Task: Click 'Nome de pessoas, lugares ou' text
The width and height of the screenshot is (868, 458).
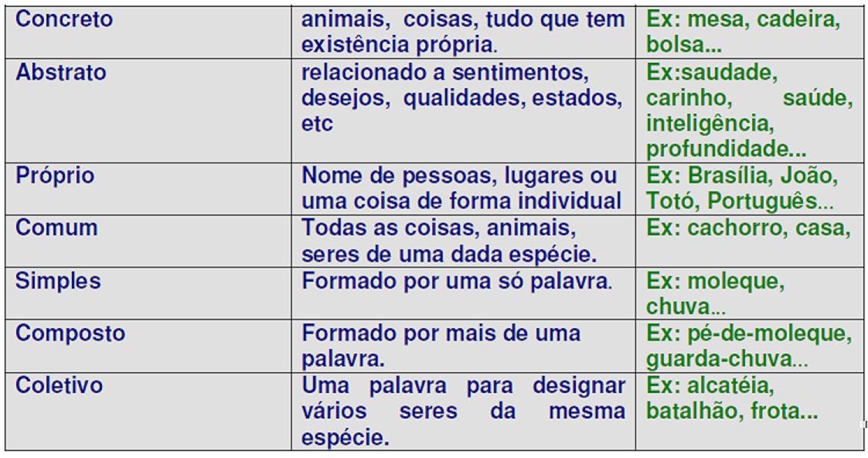Action: click(x=459, y=176)
